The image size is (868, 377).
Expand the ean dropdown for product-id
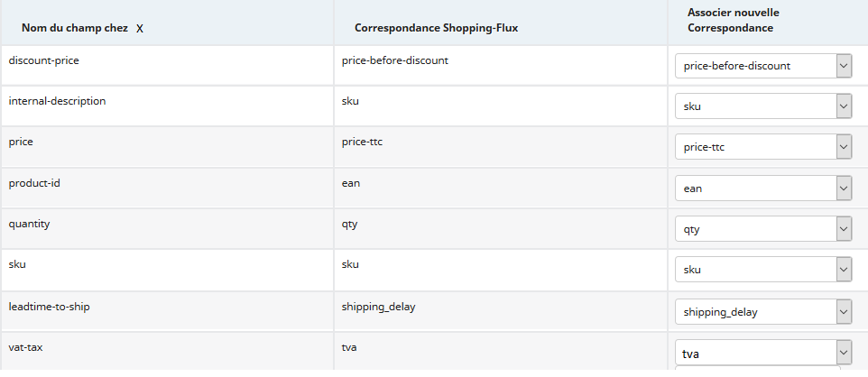[763, 188]
